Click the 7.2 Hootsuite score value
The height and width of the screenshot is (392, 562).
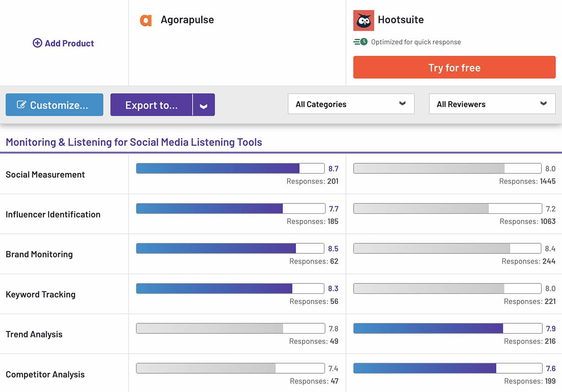pyautogui.click(x=551, y=209)
